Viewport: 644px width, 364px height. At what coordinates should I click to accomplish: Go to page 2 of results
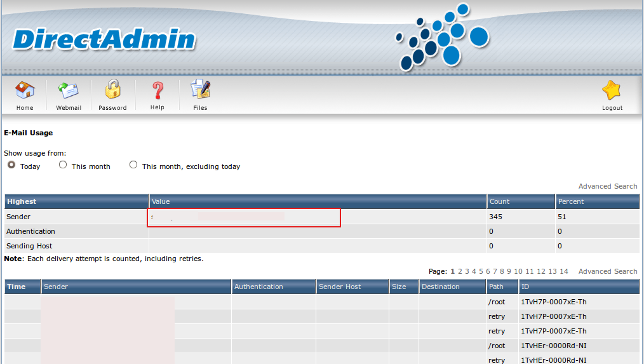[x=460, y=271]
